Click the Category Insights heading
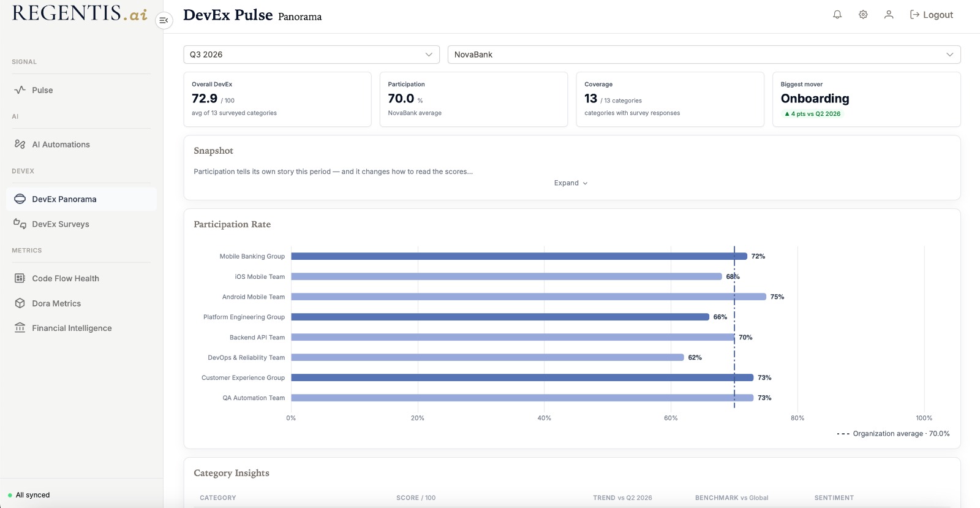Image resolution: width=980 pixels, height=508 pixels. [232, 473]
